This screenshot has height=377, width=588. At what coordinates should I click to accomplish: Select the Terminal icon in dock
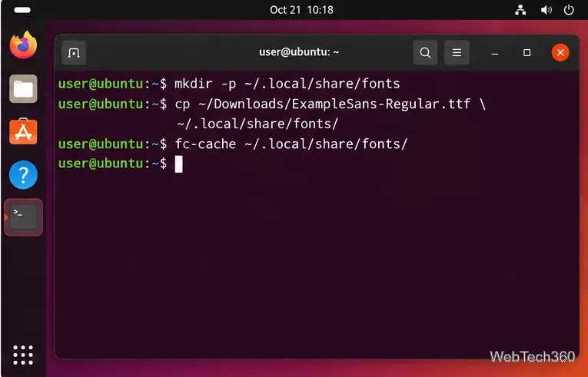point(23,217)
